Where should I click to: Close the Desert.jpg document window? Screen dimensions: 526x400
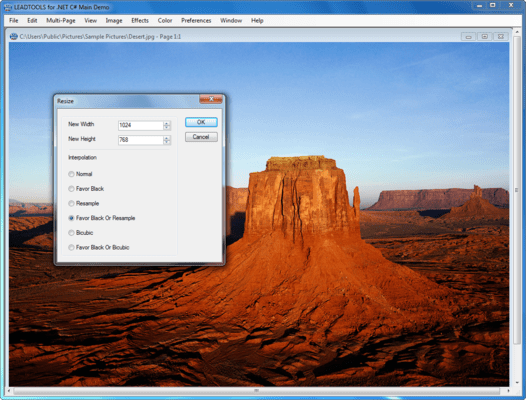pos(501,37)
